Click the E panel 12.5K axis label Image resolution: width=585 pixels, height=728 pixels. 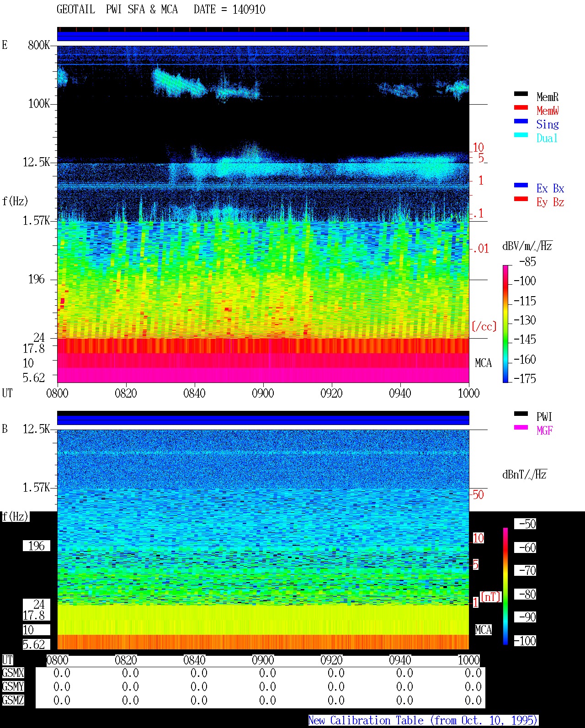pyautogui.click(x=36, y=162)
